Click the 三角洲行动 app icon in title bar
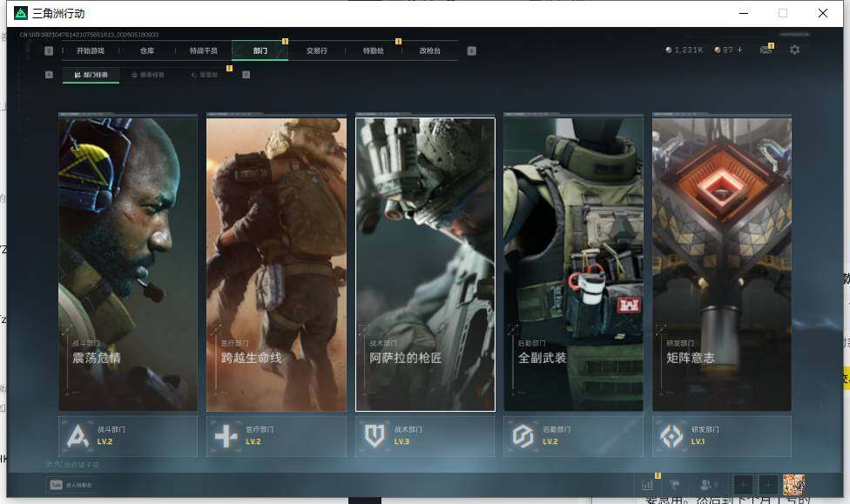The width and height of the screenshot is (850, 504). click(x=21, y=13)
